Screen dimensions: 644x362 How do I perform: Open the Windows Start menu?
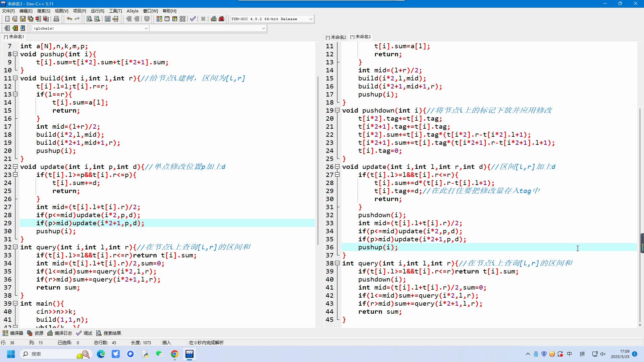pyautogui.click(x=11, y=354)
